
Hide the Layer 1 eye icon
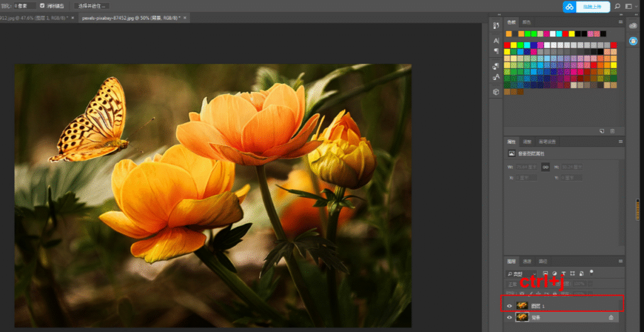point(509,306)
